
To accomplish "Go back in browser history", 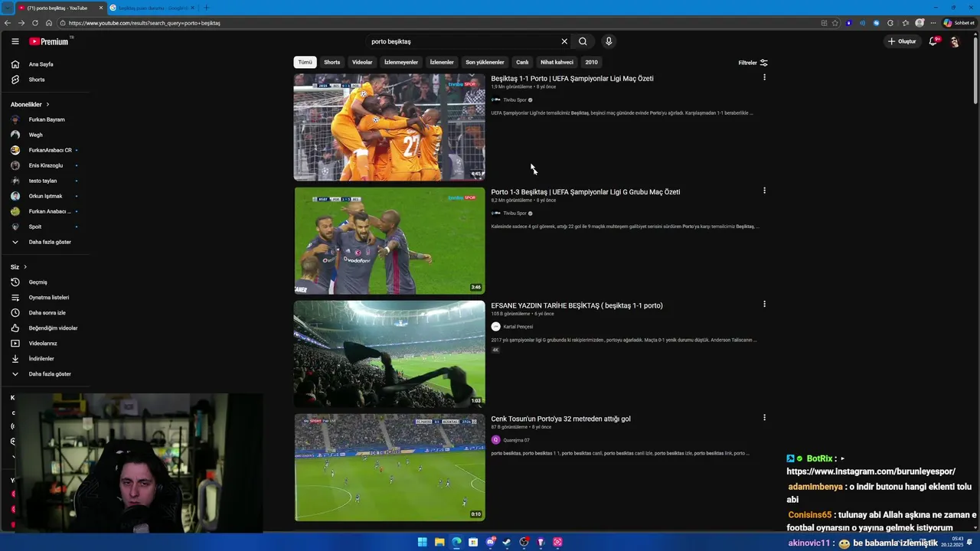I will tap(8, 23).
